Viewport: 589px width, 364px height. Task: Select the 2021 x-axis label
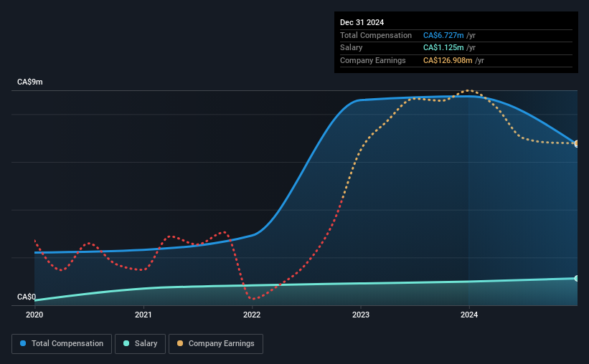click(143, 315)
